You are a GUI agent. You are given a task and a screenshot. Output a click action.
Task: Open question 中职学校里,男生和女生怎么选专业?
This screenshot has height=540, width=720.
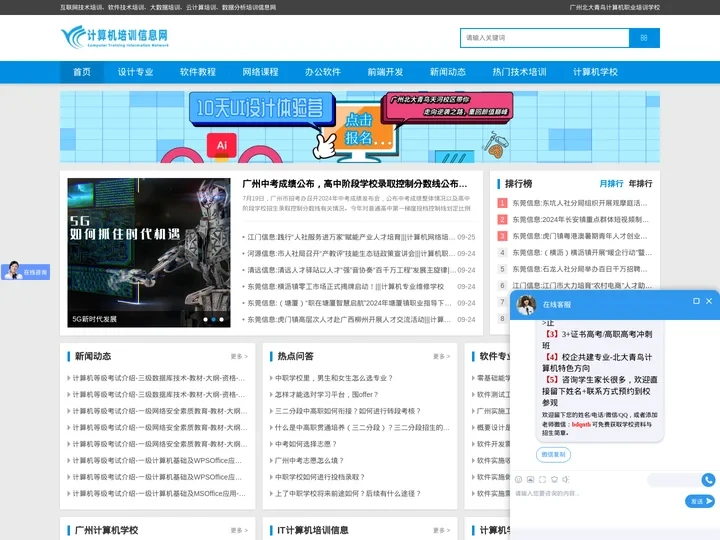coord(334,378)
